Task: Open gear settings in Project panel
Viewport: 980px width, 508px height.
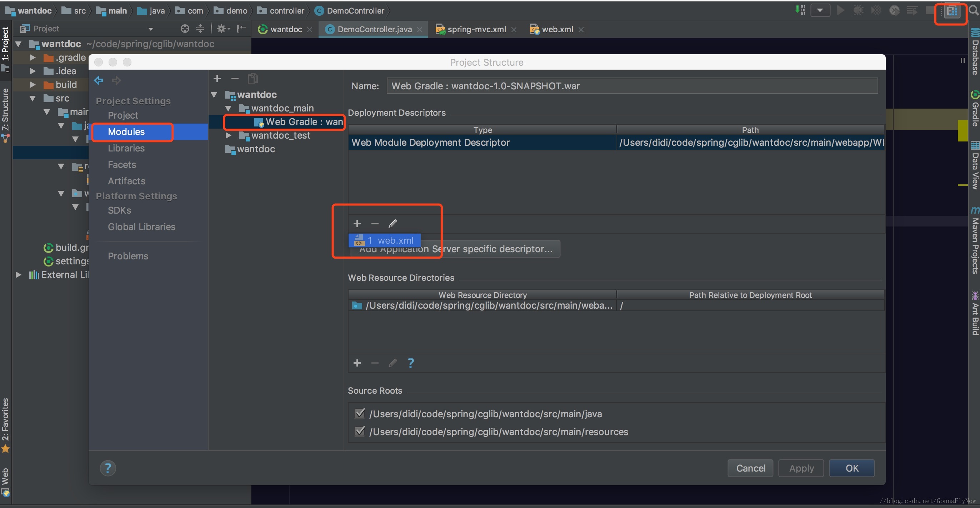Action: point(223,29)
